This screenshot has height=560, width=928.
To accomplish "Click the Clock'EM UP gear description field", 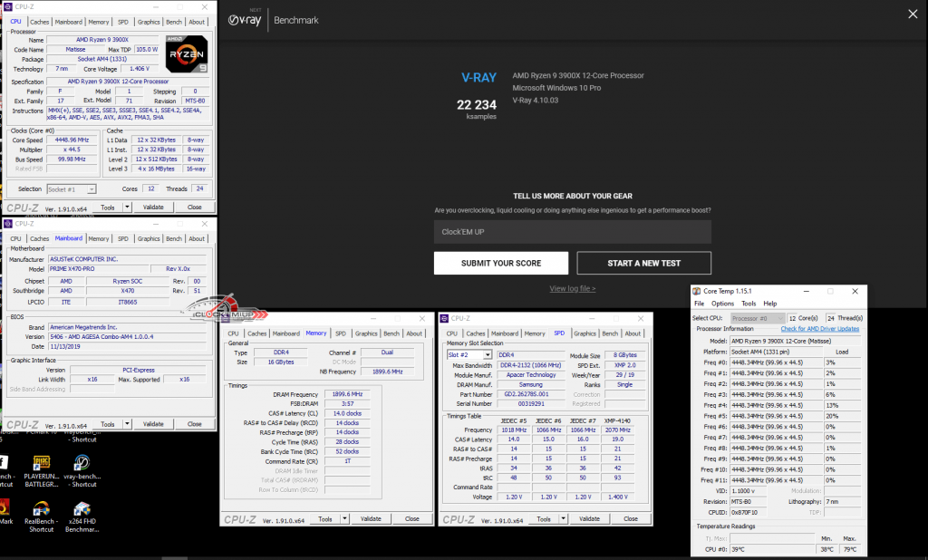I will pyautogui.click(x=572, y=231).
